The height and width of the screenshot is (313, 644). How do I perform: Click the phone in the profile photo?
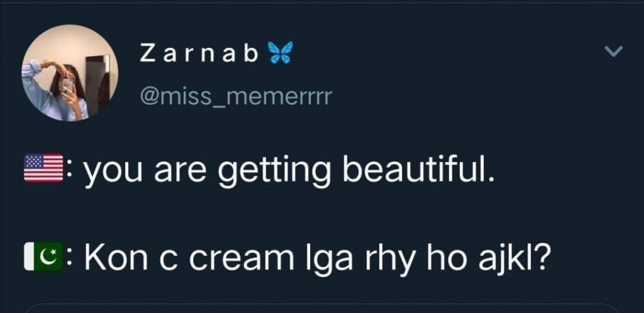pyautogui.click(x=68, y=86)
